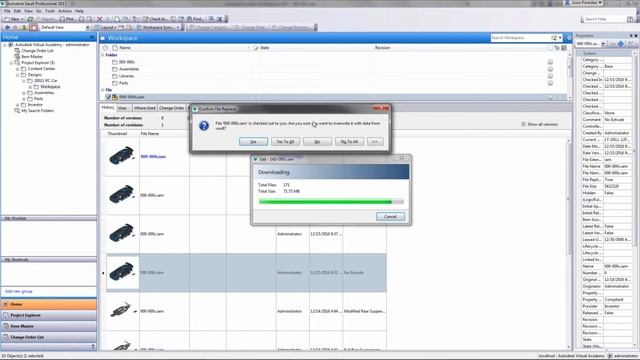Sort by the Name column header
The width and height of the screenshot is (640, 360).
[125, 48]
